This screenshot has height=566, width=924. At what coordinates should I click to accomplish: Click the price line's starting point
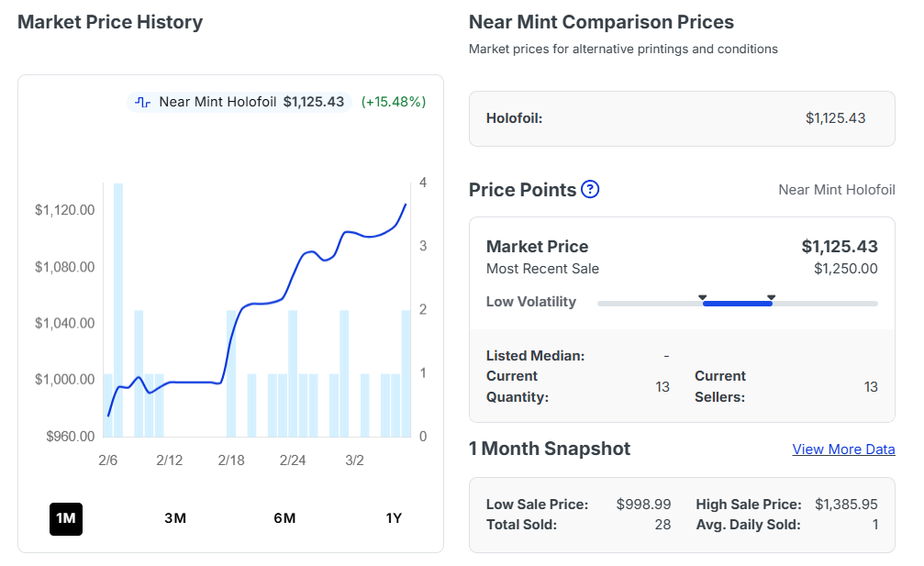(x=108, y=416)
